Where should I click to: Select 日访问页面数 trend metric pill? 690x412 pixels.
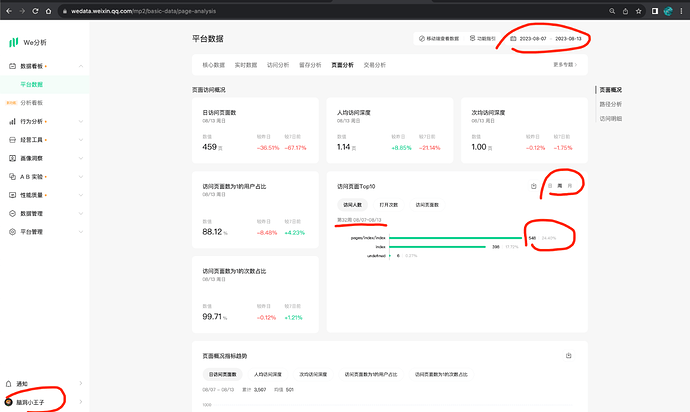(222, 374)
